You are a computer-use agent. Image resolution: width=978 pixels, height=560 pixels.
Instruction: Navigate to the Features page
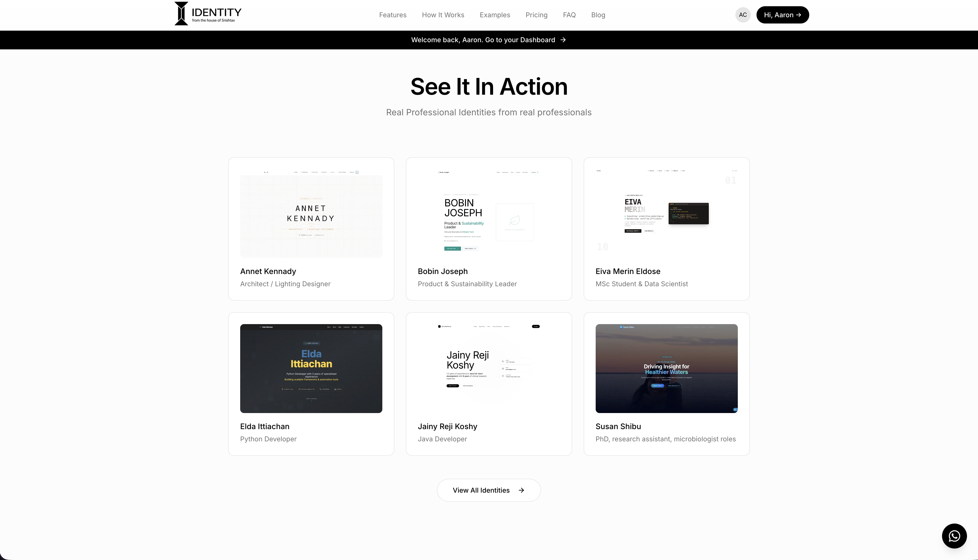pos(392,15)
